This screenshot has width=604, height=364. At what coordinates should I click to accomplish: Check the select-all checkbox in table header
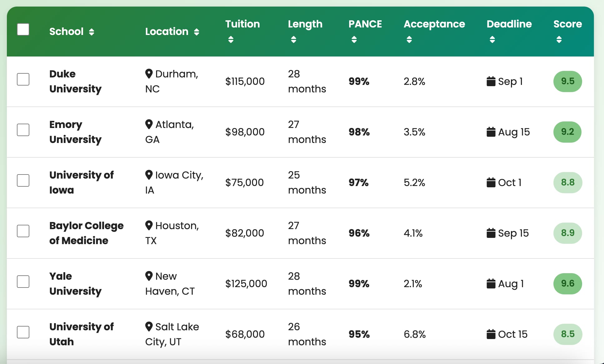(x=23, y=29)
